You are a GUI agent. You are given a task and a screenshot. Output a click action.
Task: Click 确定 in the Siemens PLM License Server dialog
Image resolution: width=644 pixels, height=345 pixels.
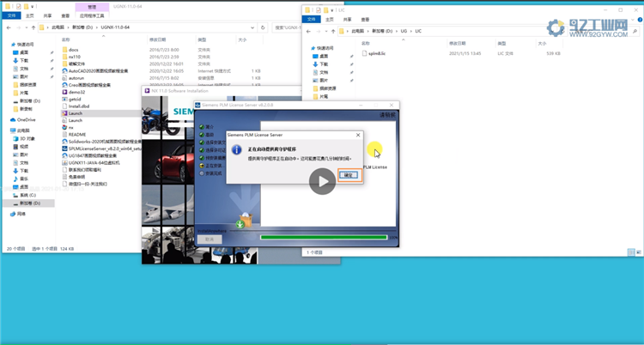(x=348, y=175)
